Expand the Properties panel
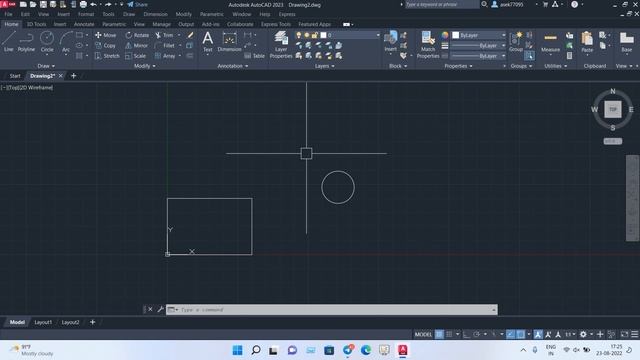 tap(458, 66)
